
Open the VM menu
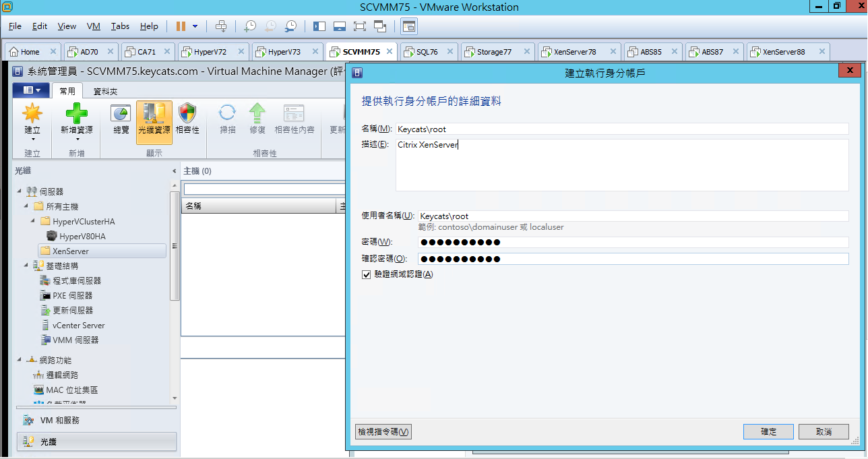94,26
